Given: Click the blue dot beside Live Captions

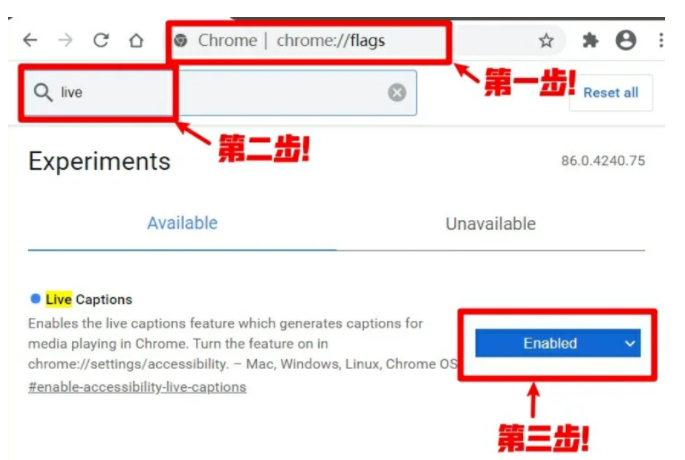Looking at the screenshot, I should click(x=35, y=299).
